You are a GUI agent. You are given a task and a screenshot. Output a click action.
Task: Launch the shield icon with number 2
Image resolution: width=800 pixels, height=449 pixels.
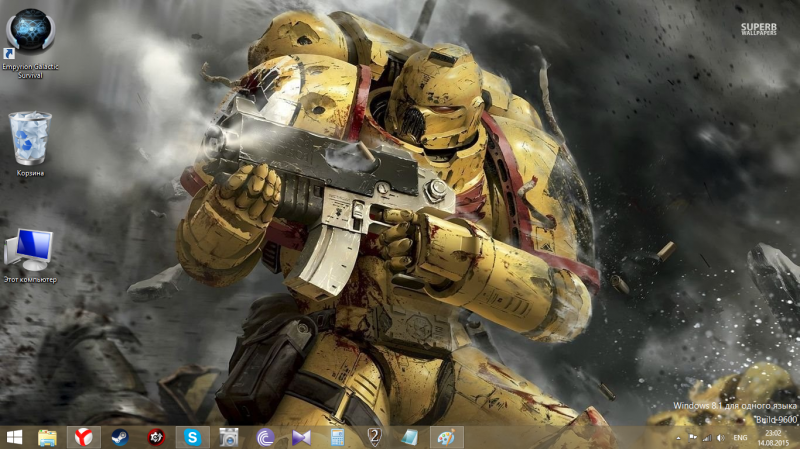(374, 437)
